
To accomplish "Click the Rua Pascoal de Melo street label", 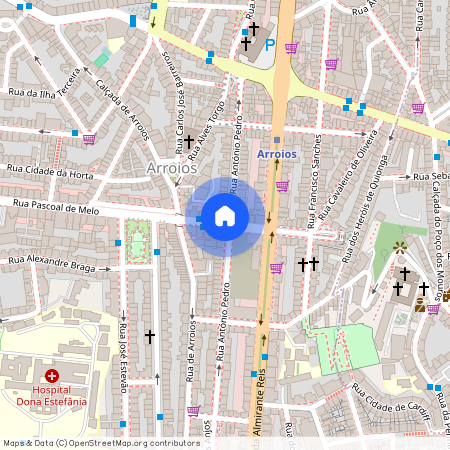I will [56, 207].
